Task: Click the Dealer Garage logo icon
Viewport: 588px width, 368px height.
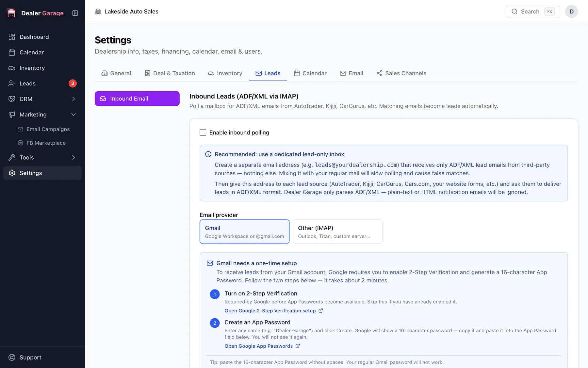Action: [x=11, y=13]
